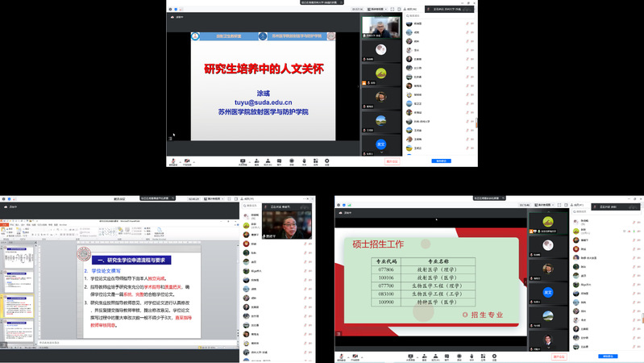
Task: Toggle camera video in top meeting window
Action: coord(186,161)
